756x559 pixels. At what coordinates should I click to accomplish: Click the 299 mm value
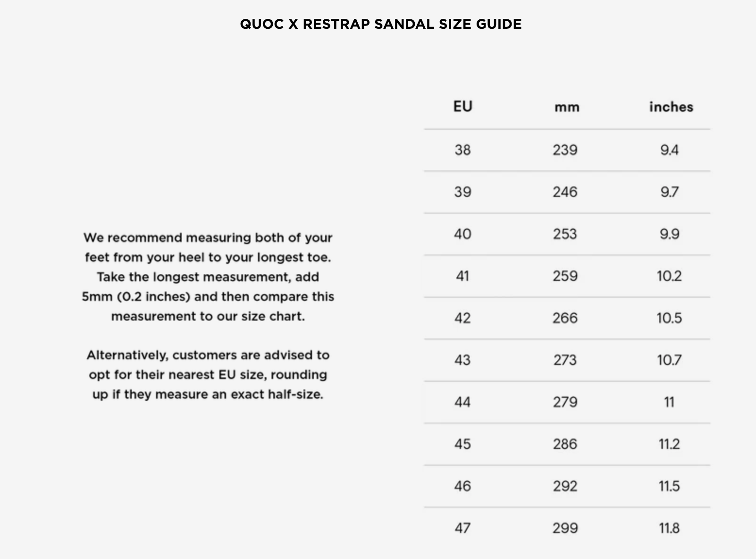point(565,528)
